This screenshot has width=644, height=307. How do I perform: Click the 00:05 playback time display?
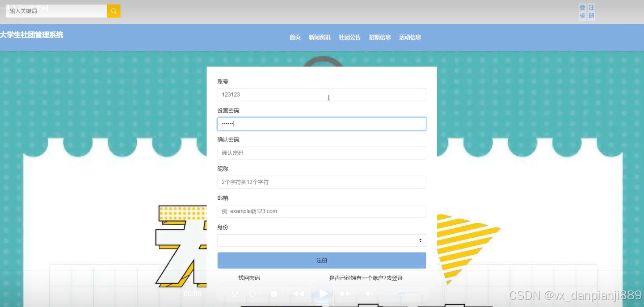pos(193,294)
